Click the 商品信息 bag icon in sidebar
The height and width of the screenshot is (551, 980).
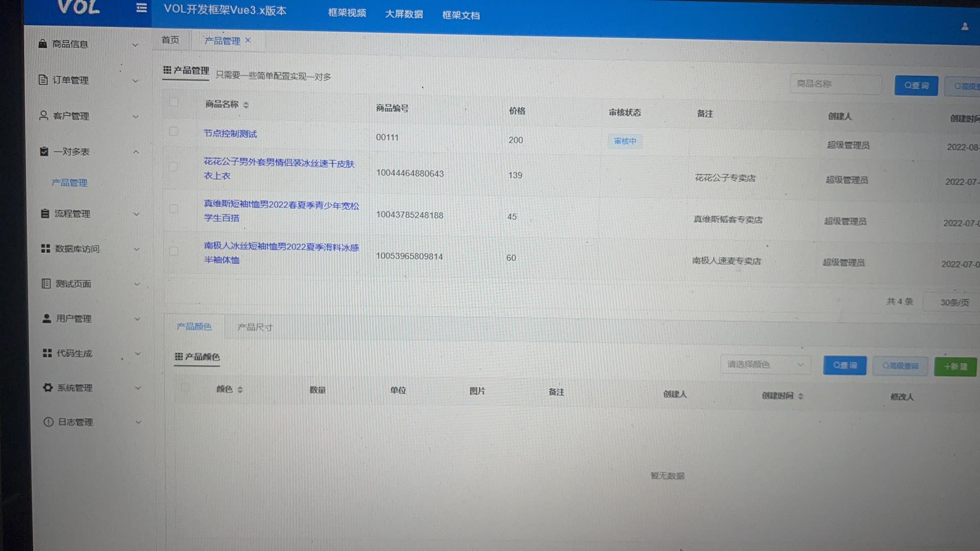click(43, 44)
